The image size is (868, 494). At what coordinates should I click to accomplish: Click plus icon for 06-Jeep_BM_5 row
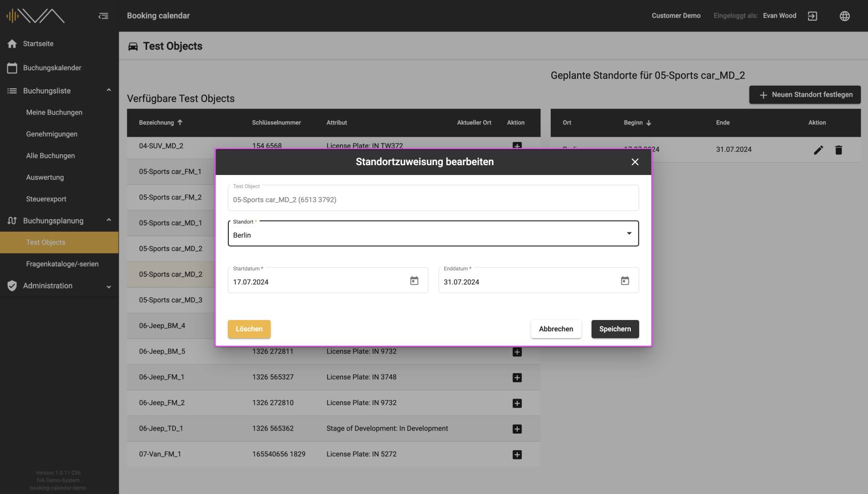[517, 352]
